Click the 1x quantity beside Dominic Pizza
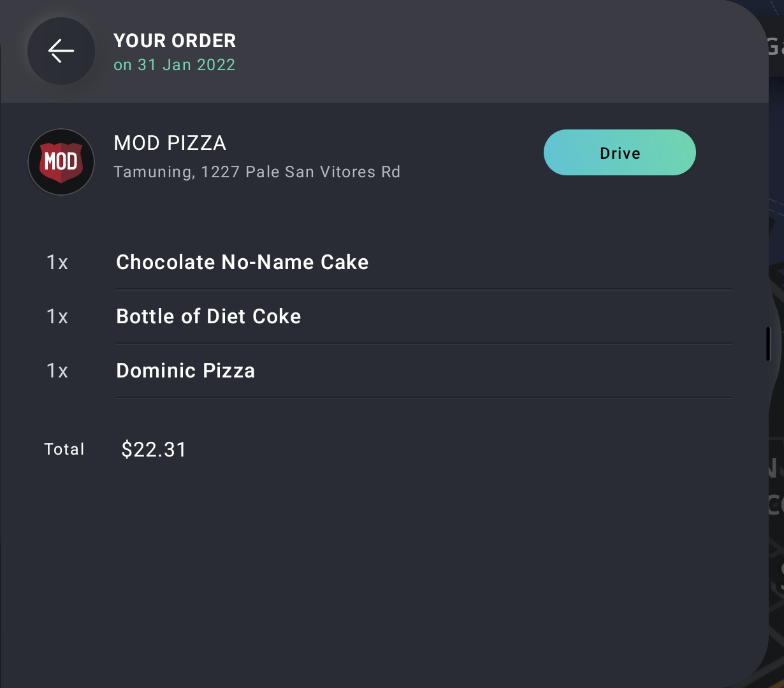Screen dimensions: 784x688 click(x=57, y=371)
